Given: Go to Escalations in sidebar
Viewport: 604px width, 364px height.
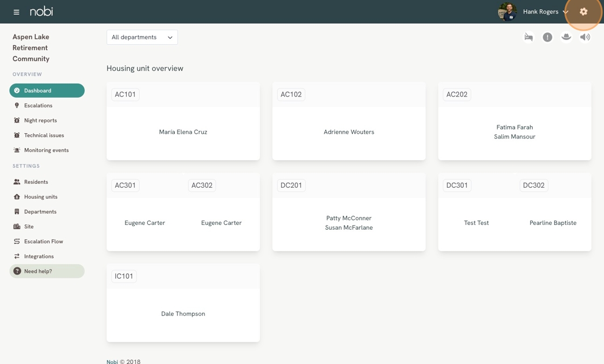Looking at the screenshot, I should (38, 106).
